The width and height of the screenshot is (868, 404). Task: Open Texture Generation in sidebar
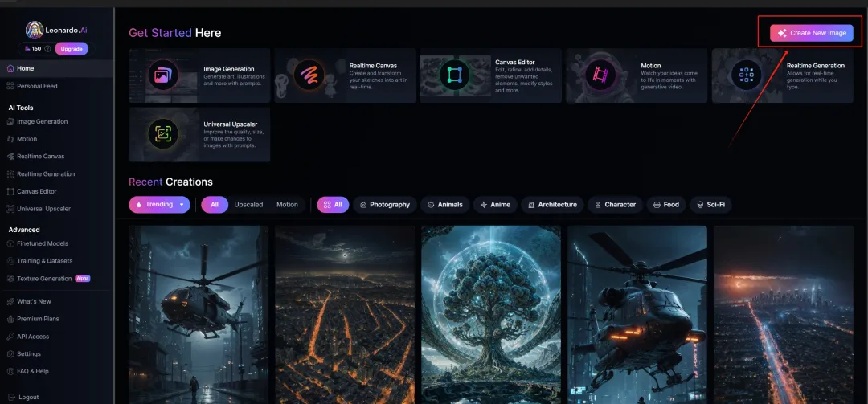[x=44, y=279]
